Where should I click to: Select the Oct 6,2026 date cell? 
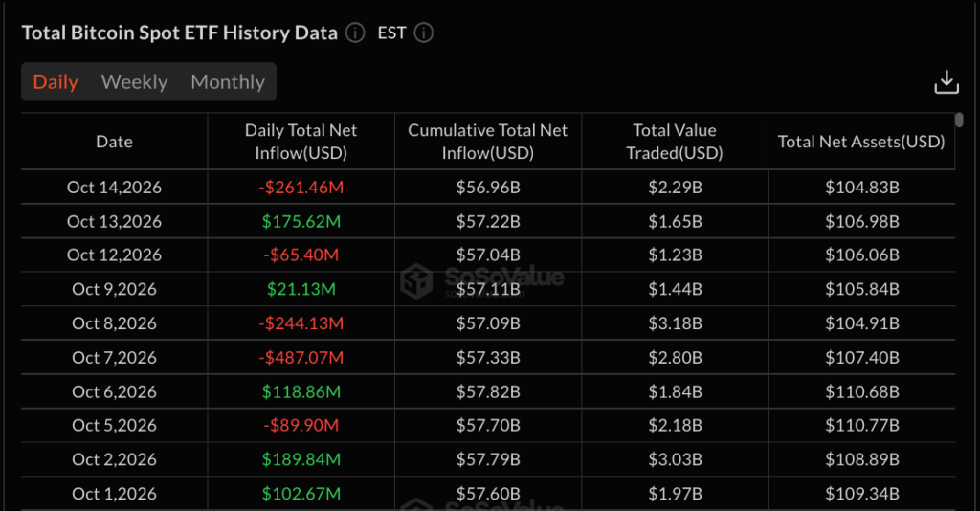pyautogui.click(x=115, y=391)
